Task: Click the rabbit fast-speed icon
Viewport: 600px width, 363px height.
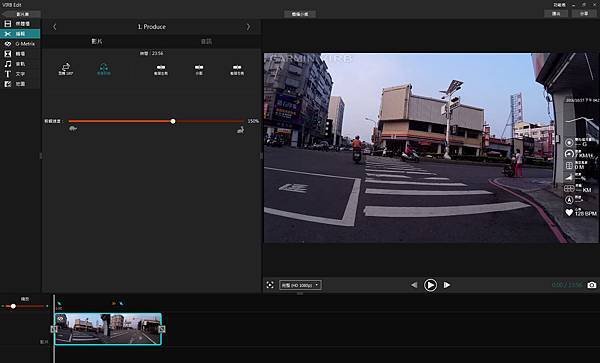Action: (x=240, y=130)
